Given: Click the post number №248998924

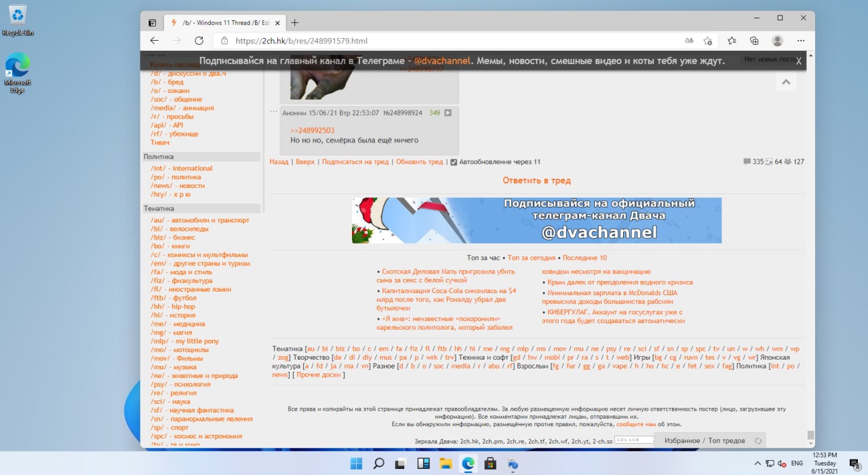Looking at the screenshot, I should tap(403, 113).
